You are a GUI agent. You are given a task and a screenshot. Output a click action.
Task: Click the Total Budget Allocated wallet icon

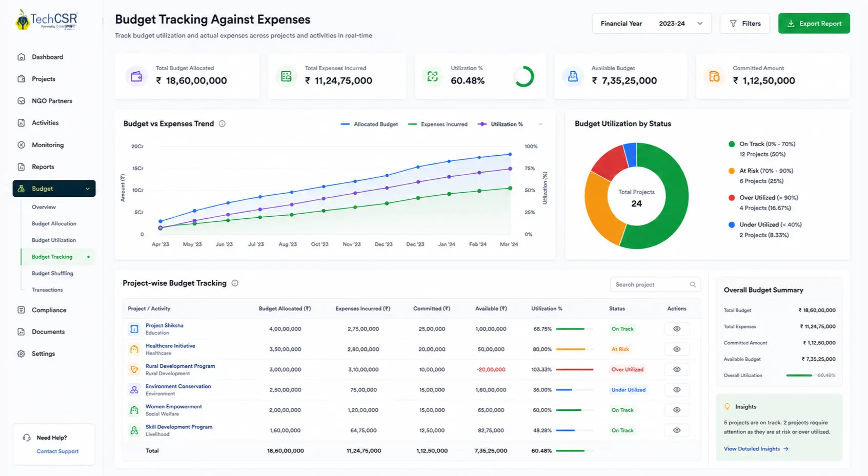click(136, 76)
